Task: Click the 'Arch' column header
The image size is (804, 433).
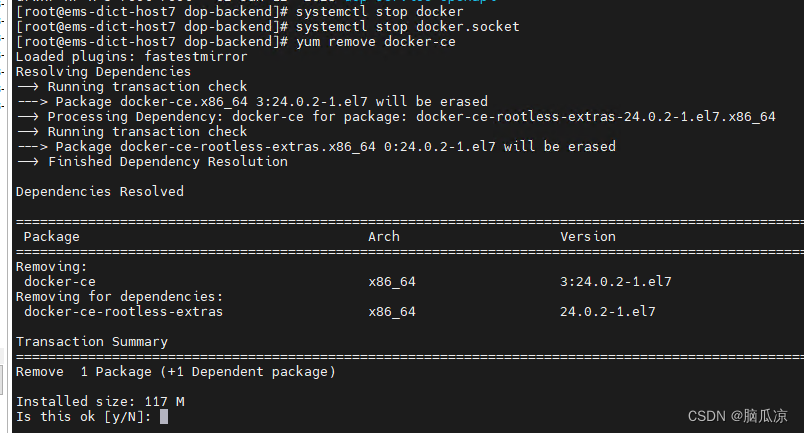Action: coord(384,237)
